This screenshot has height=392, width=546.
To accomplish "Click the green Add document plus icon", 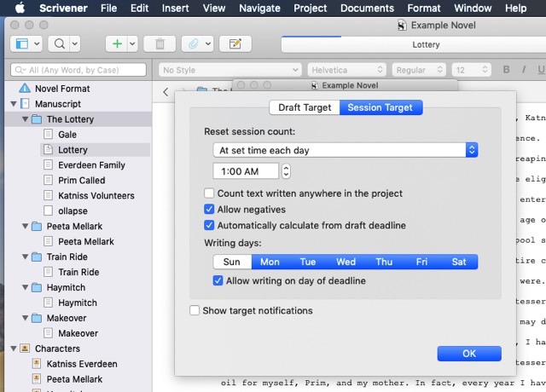I will click(x=118, y=43).
